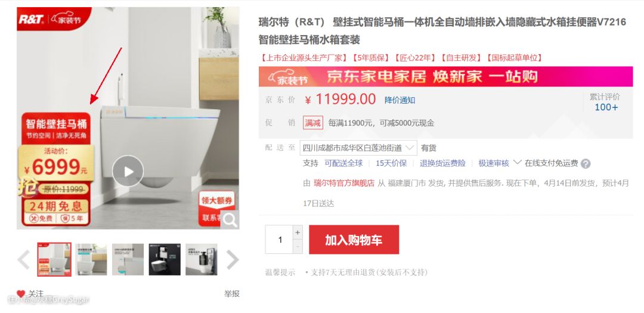Click the quantity input field

(279, 240)
